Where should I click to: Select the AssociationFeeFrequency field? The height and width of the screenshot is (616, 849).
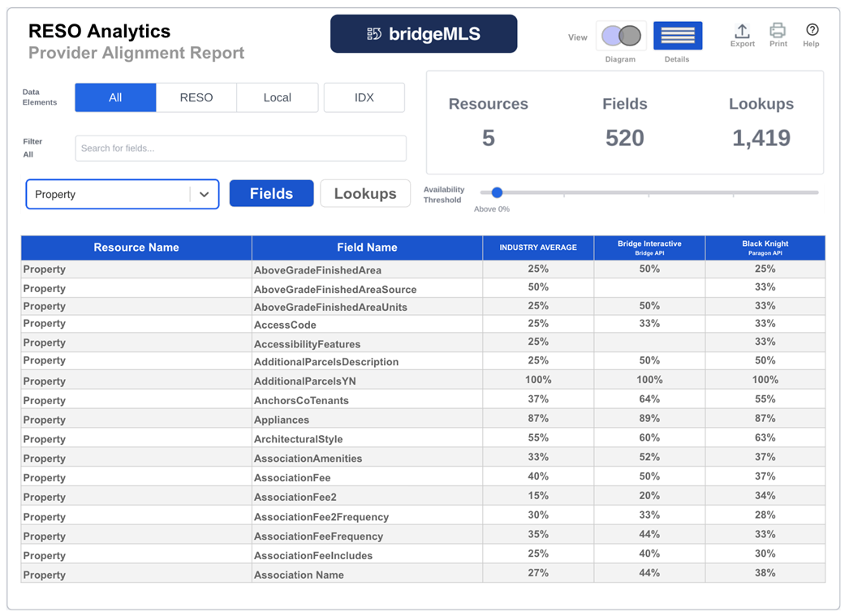[318, 536]
